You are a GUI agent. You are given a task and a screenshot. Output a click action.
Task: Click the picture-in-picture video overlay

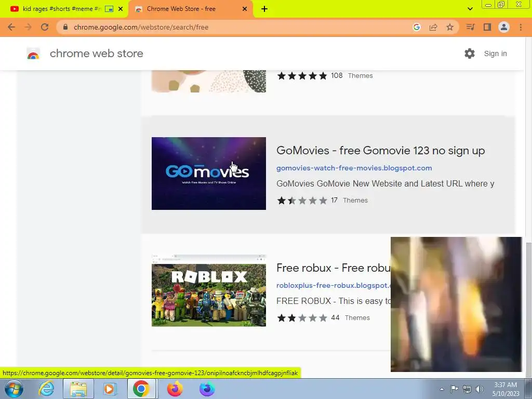456,304
